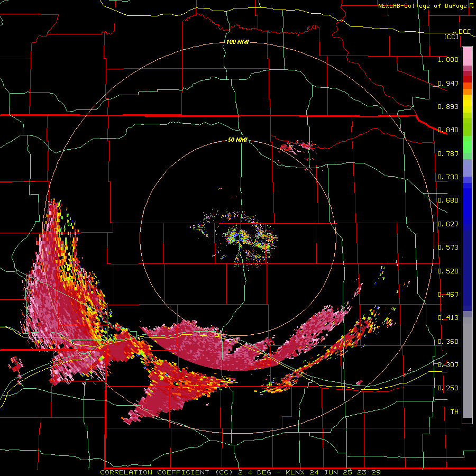Click the 0.787 scale value
The width and height of the screenshot is (476, 476).
tap(448, 153)
